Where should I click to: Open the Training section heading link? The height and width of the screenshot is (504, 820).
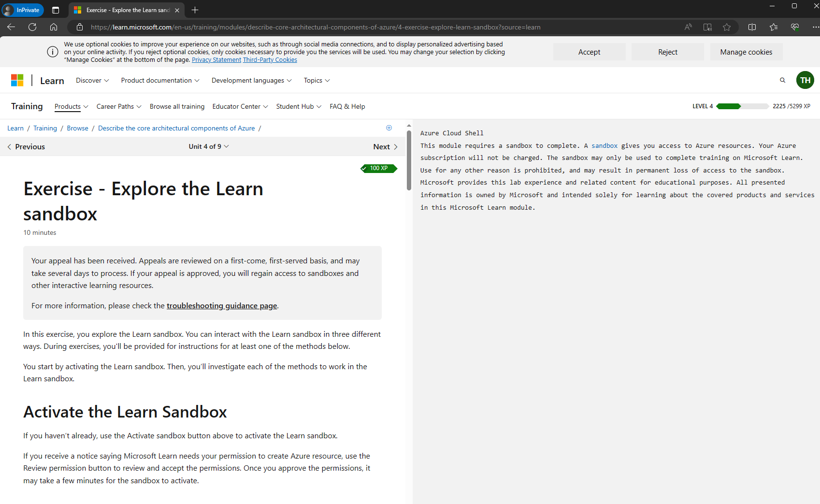point(27,106)
